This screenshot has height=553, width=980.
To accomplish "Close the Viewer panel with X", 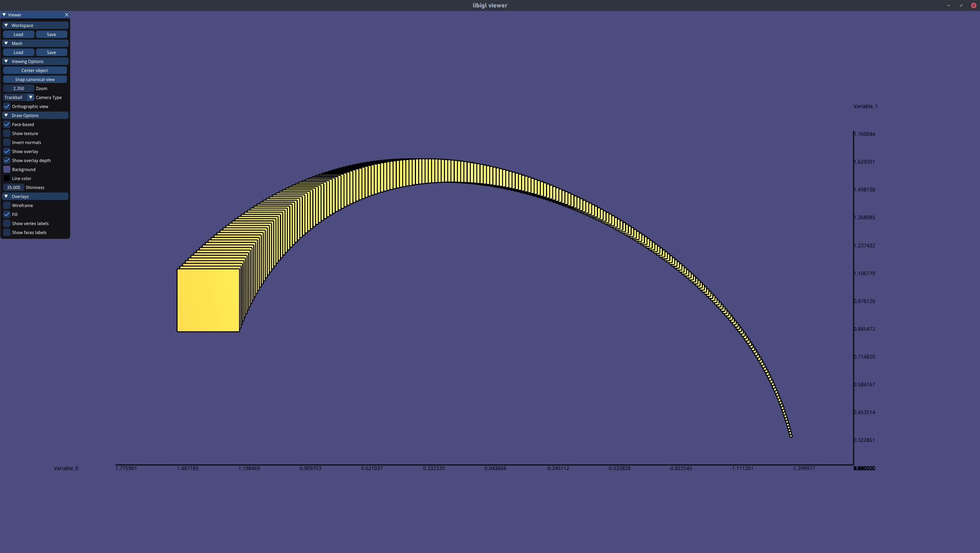I will 67,15.
